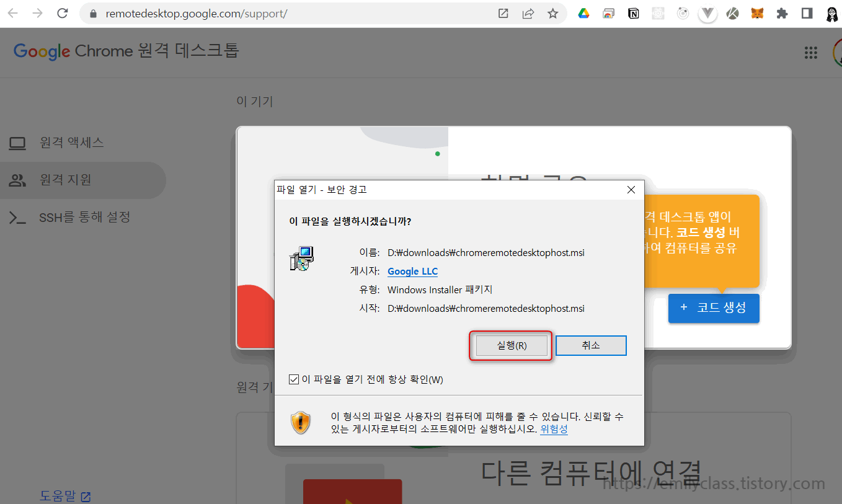Select 원격 지원 in the sidebar

click(83, 180)
